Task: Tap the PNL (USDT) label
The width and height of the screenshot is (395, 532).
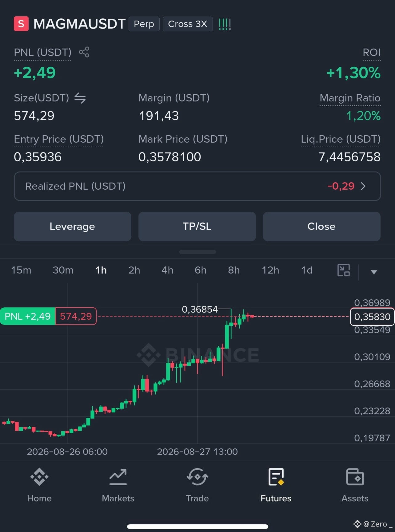Action: coord(42,53)
